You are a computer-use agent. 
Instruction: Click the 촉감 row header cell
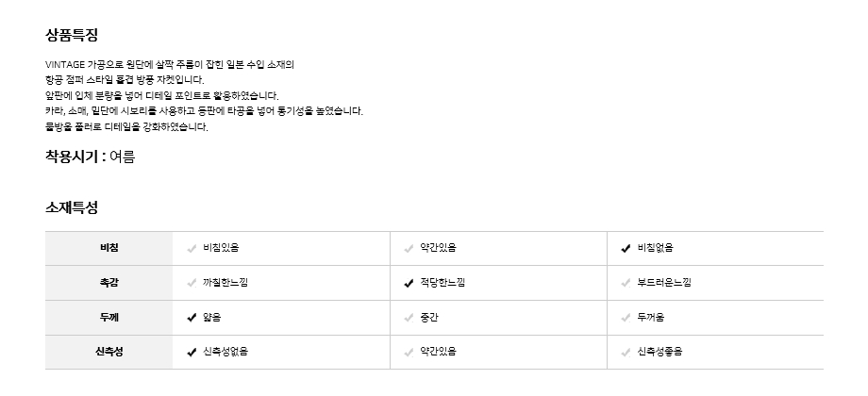(x=108, y=283)
